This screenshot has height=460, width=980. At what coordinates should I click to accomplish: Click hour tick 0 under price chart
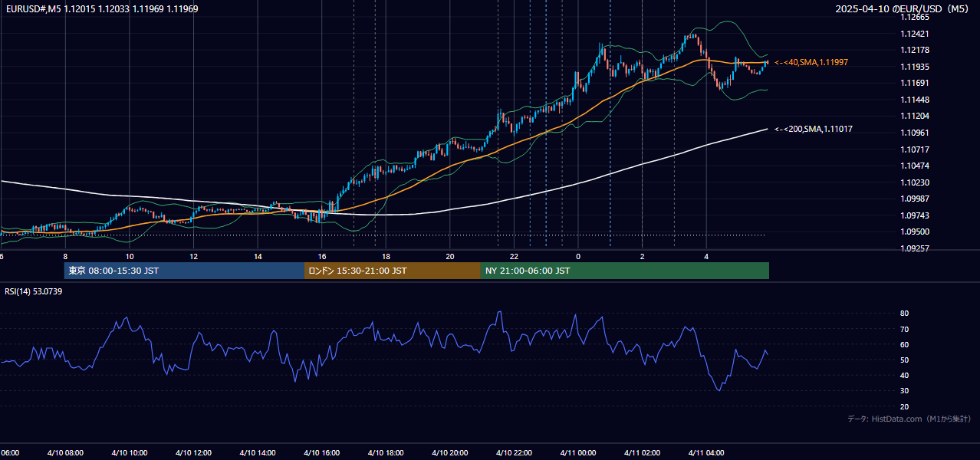click(x=578, y=256)
